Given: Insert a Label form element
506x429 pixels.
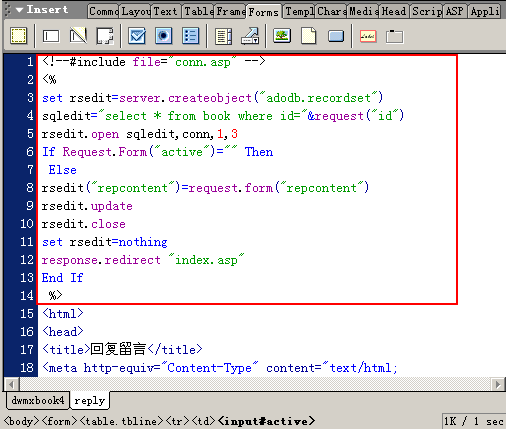Looking at the screenshot, I should tap(368, 36).
